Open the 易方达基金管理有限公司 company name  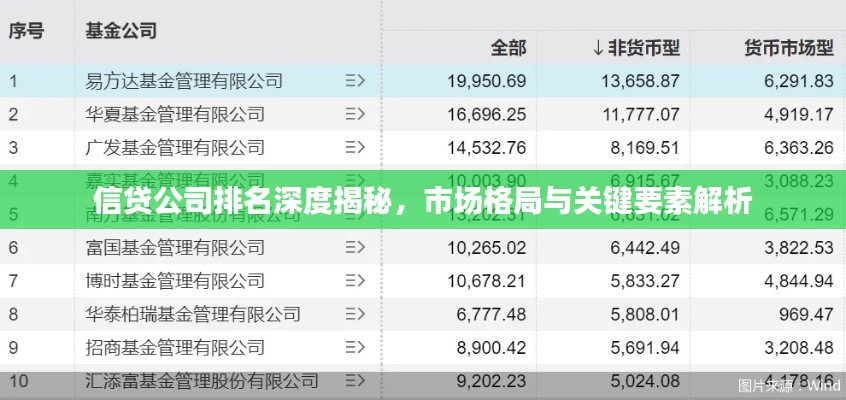pyautogui.click(x=184, y=80)
